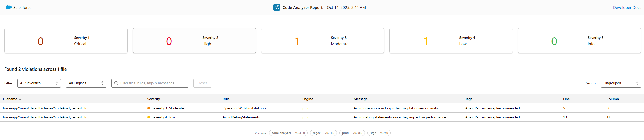Sort by the Severity column header
This screenshot has width=644, height=140.
point(153,99)
